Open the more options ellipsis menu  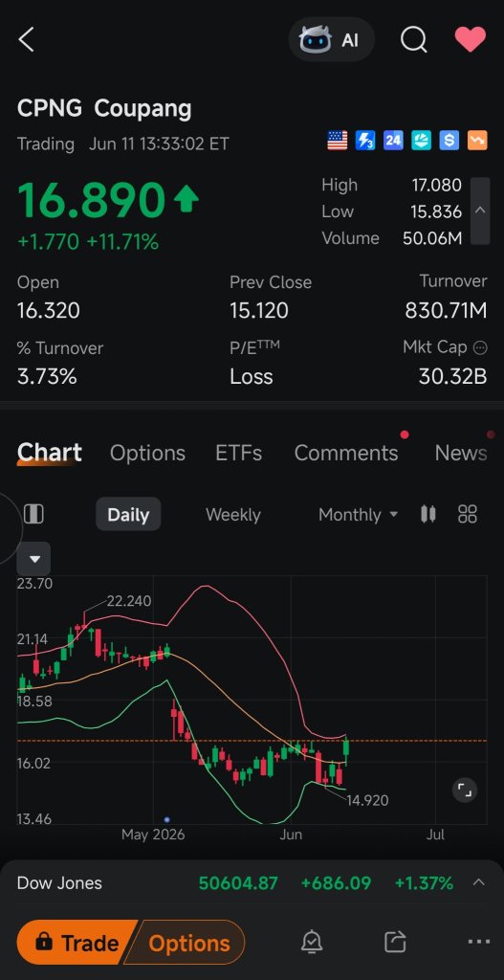click(x=478, y=942)
